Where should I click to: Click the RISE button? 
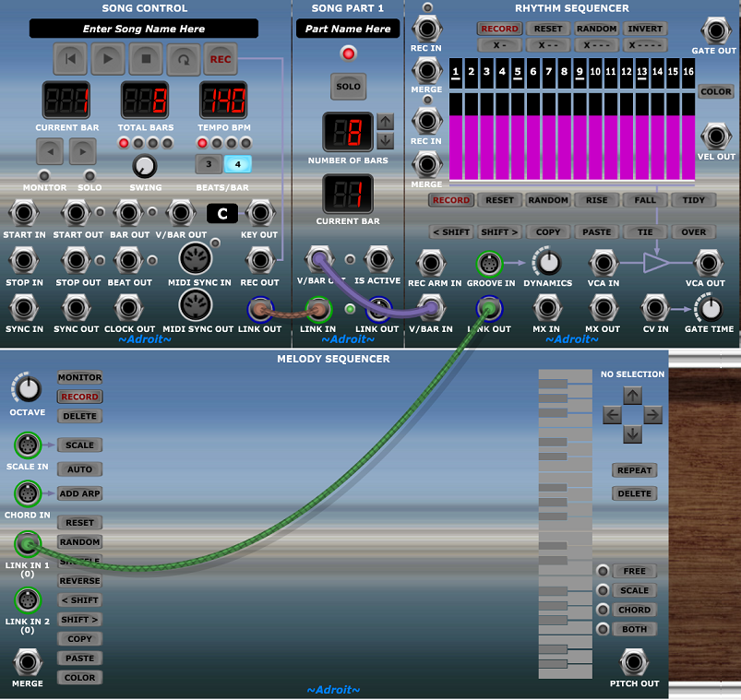[597, 200]
